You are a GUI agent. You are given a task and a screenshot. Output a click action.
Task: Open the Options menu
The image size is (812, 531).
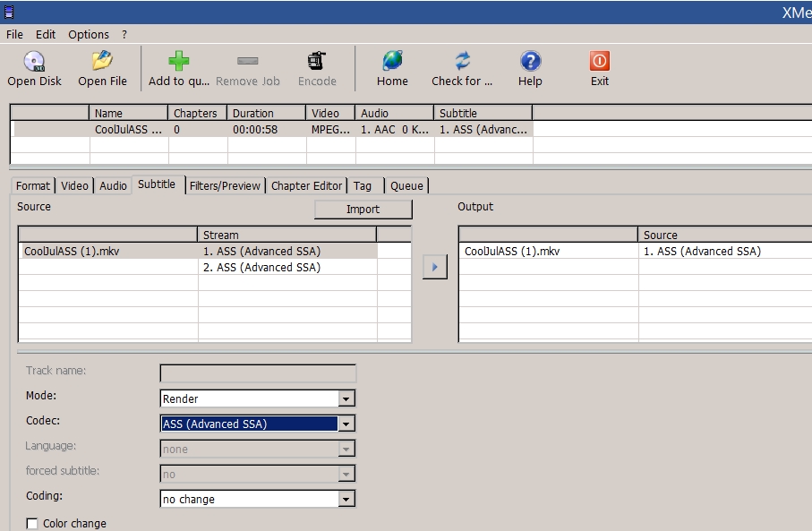(89, 34)
